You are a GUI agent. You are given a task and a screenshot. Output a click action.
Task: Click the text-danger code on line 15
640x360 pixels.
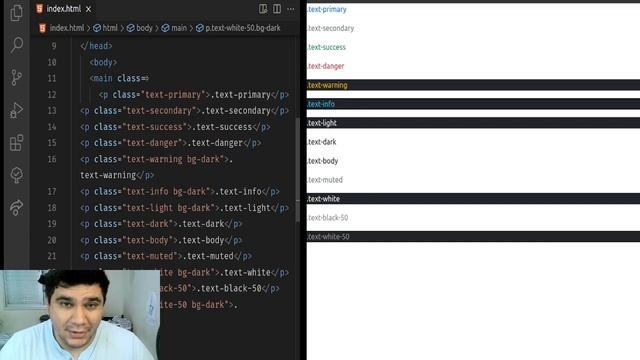click(x=171, y=143)
